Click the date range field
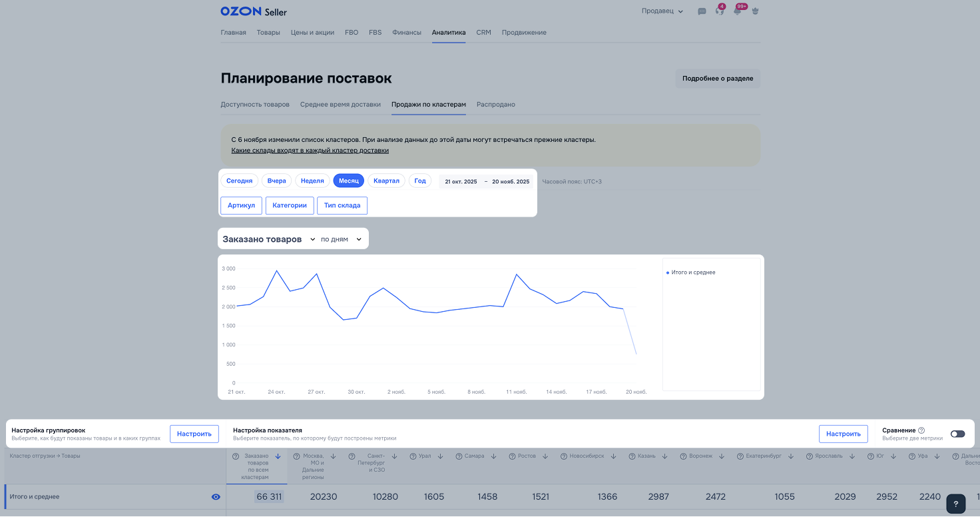 [487, 182]
